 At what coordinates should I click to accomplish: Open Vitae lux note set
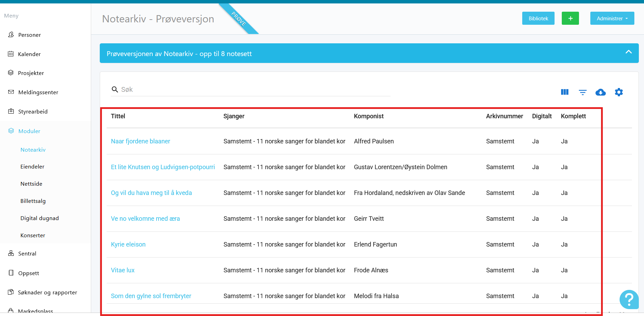pyautogui.click(x=122, y=270)
